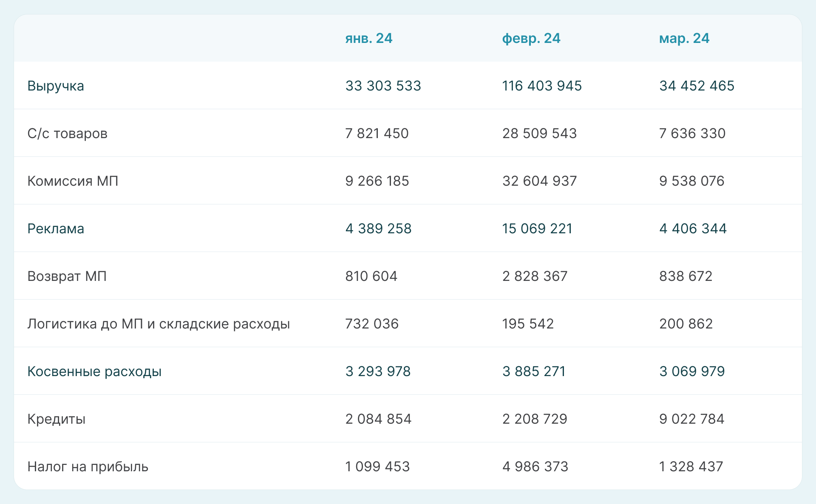Click the Кредиты row label
This screenshot has width=816, height=504.
click(56, 419)
